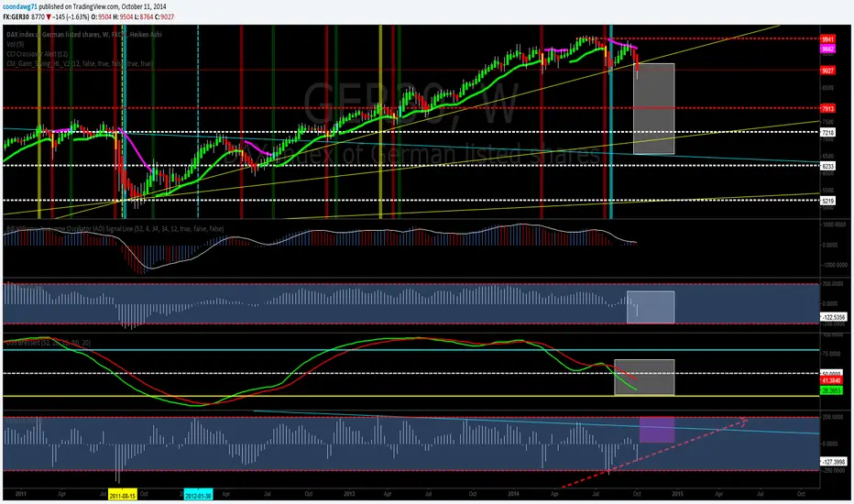Click the 9027 current price label
Image resolution: width=854 pixels, height=504 pixels.
click(827, 71)
